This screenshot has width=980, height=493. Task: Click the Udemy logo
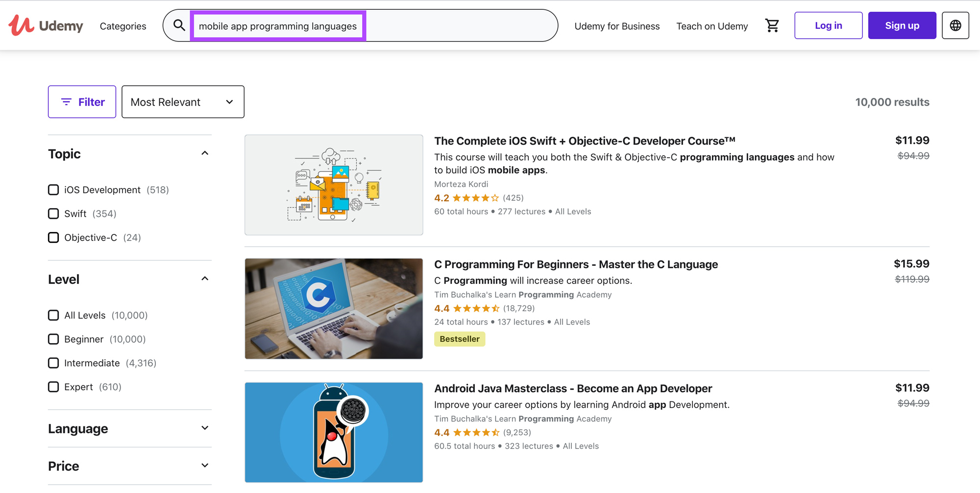(x=46, y=25)
